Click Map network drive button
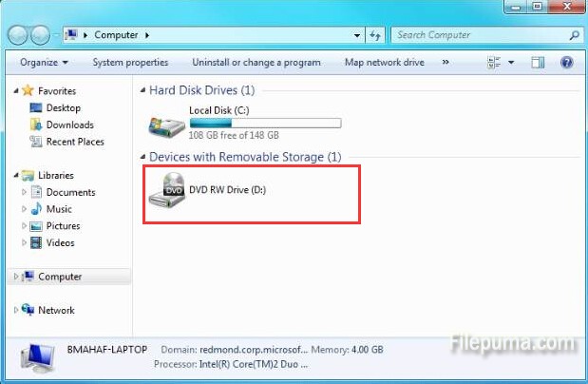The height and width of the screenshot is (384, 588). pos(385,63)
